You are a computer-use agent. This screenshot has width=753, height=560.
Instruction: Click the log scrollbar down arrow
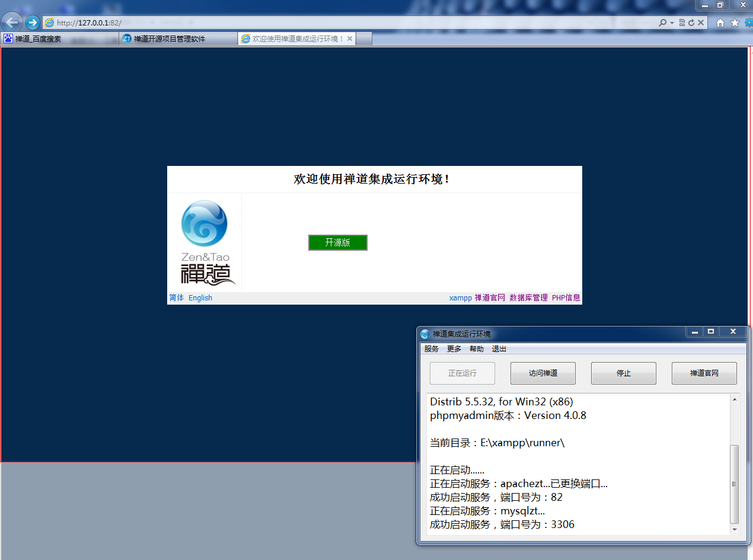(x=735, y=529)
